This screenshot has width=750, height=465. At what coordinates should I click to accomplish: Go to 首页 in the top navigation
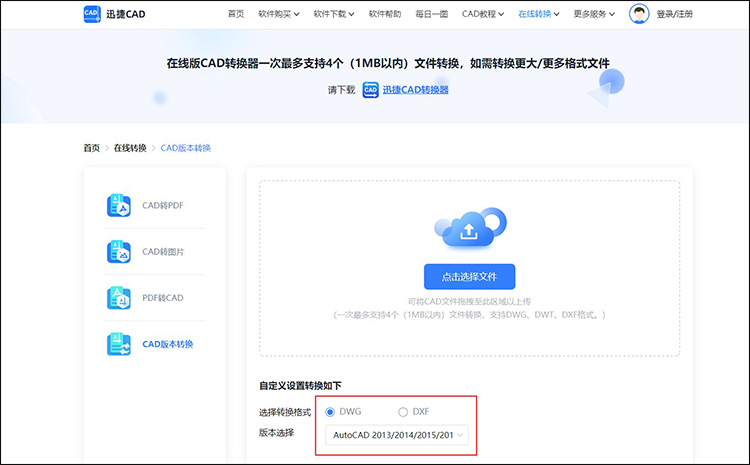point(236,14)
